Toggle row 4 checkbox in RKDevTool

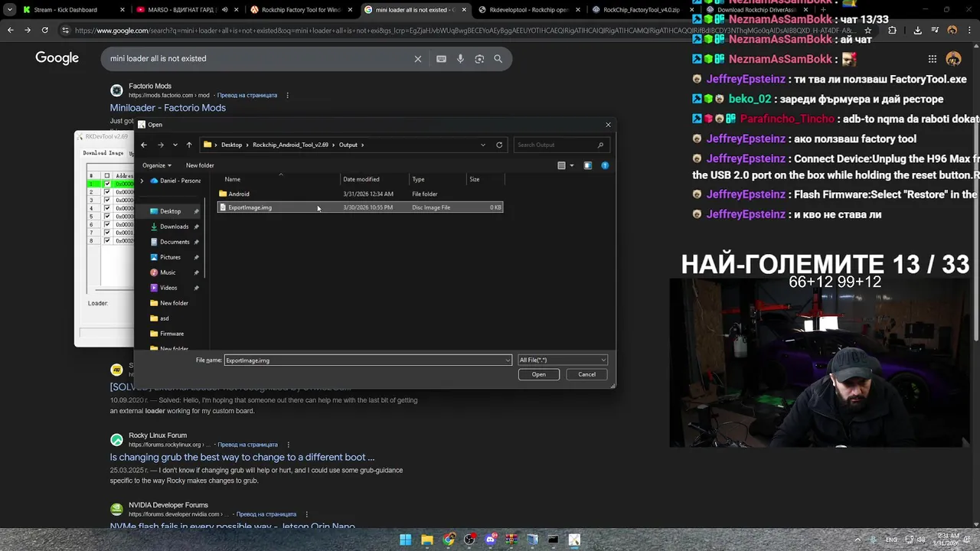pyautogui.click(x=107, y=208)
